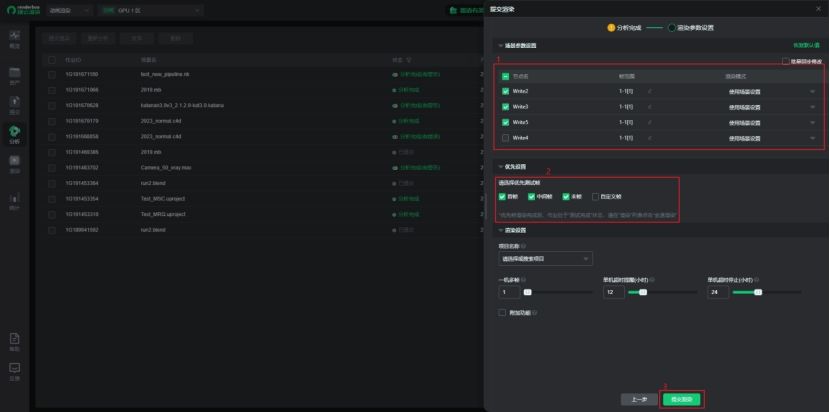The image size is (830, 412).
Task: Uncheck the middle frame priority checkbox
Action: point(531,197)
